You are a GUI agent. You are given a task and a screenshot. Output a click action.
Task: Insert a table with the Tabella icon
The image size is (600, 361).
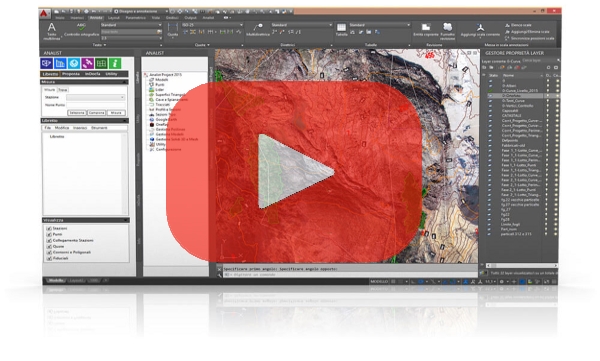341,29
